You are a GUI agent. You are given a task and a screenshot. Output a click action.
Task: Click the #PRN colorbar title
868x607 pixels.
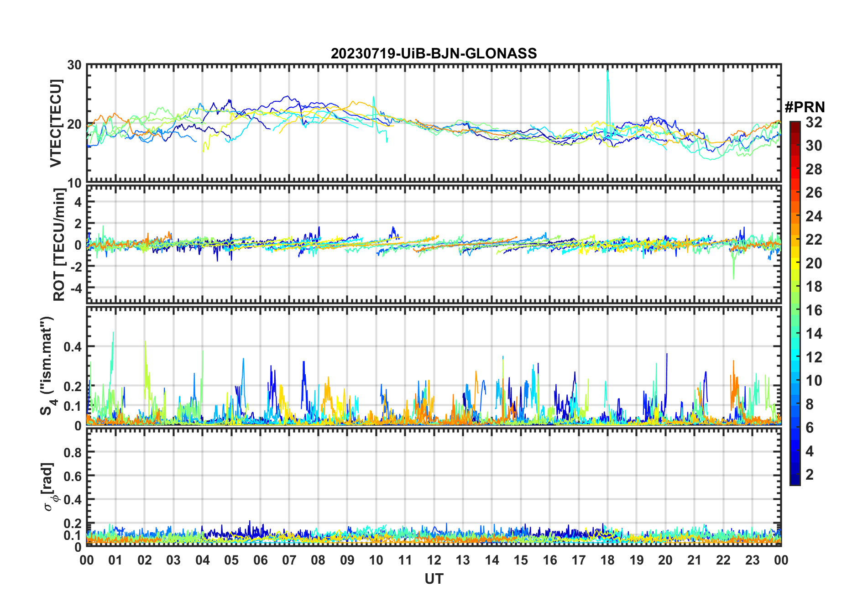coord(805,107)
